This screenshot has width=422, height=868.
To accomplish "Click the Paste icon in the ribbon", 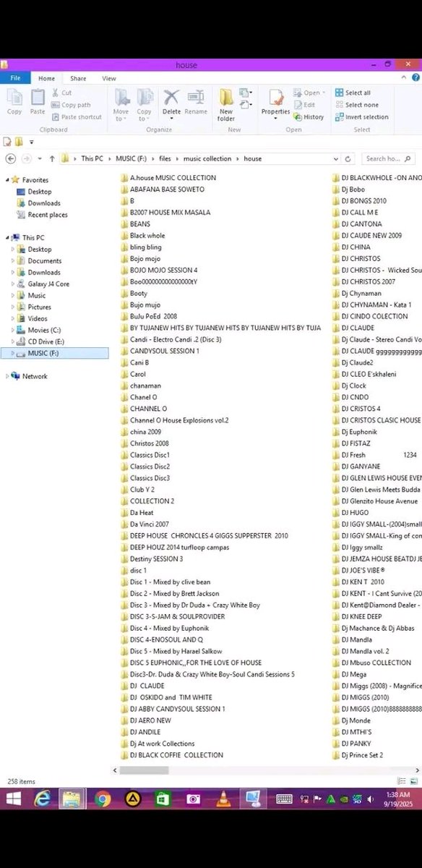I will 38,101.
